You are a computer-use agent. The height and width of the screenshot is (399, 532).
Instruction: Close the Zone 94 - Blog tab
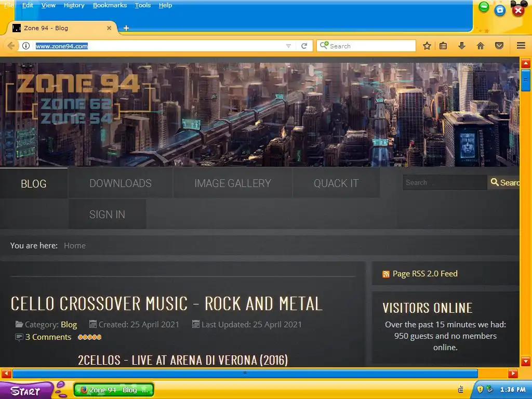[109, 28]
